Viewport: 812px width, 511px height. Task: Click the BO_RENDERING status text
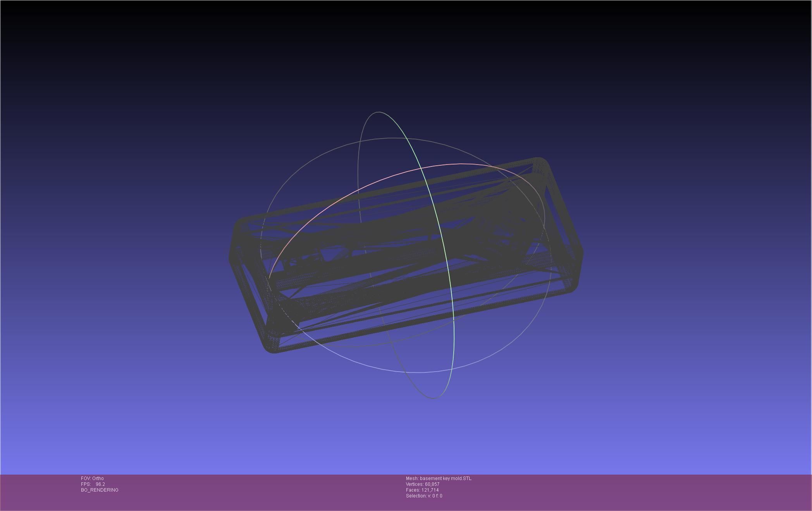pos(100,490)
